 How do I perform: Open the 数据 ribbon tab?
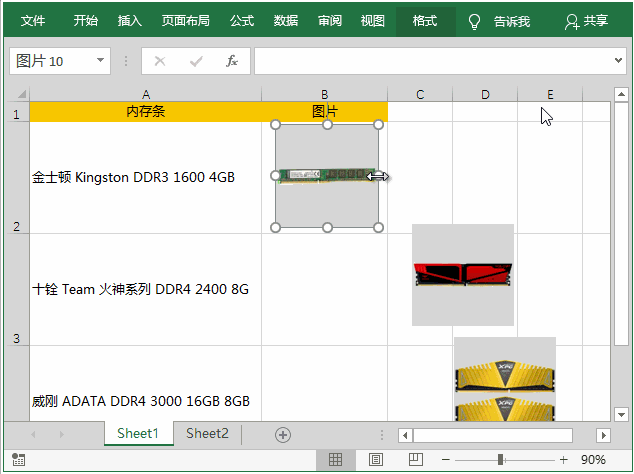click(x=285, y=21)
